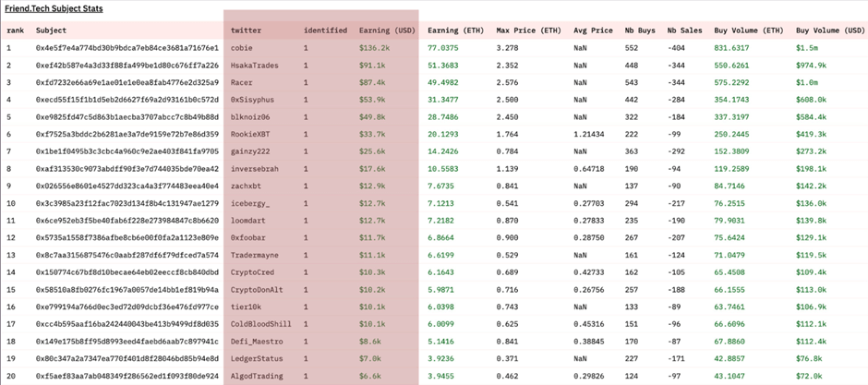Sort by the identified column header
868x385 pixels.
click(325, 31)
